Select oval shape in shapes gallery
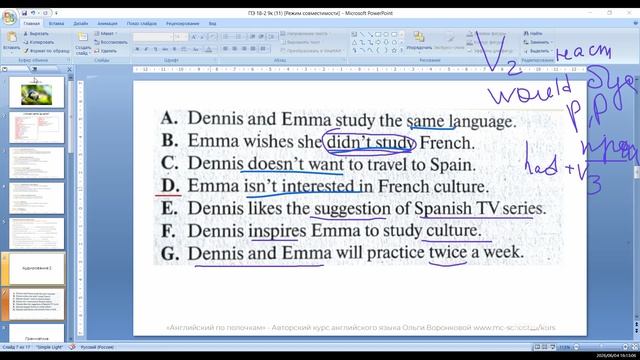Image resolution: width=640 pixels, height=360 pixels. [386, 35]
